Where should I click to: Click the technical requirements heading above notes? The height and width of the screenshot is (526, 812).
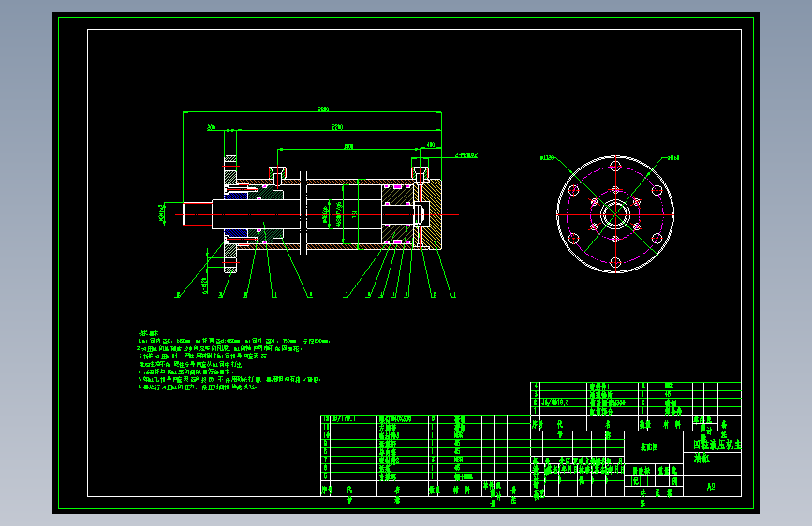(x=148, y=333)
